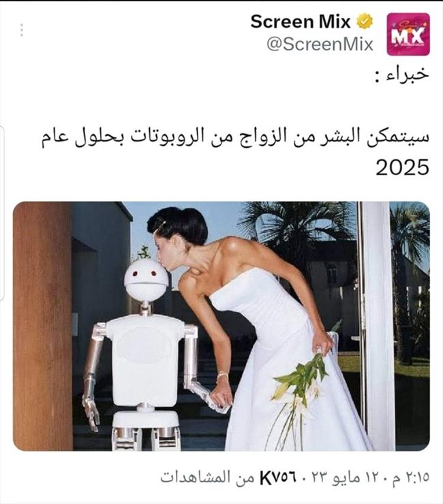Tap the side panel handle on left edge

pos(1,213)
